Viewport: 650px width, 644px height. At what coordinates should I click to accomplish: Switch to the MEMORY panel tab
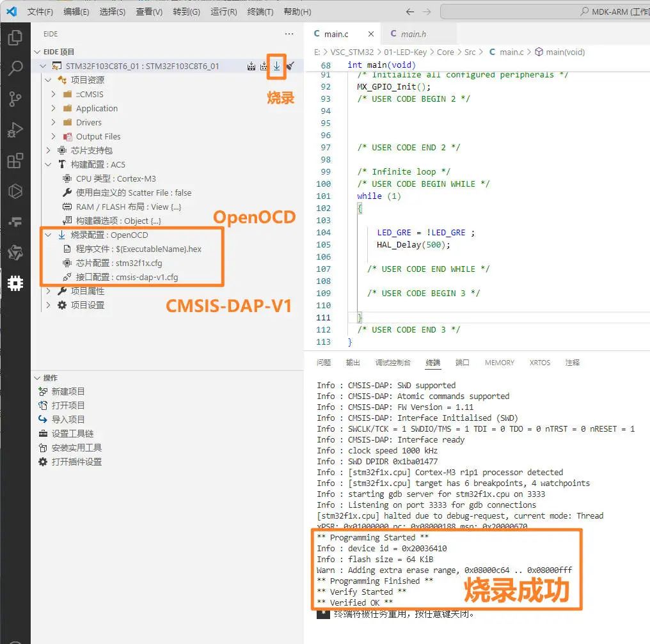[500, 363]
